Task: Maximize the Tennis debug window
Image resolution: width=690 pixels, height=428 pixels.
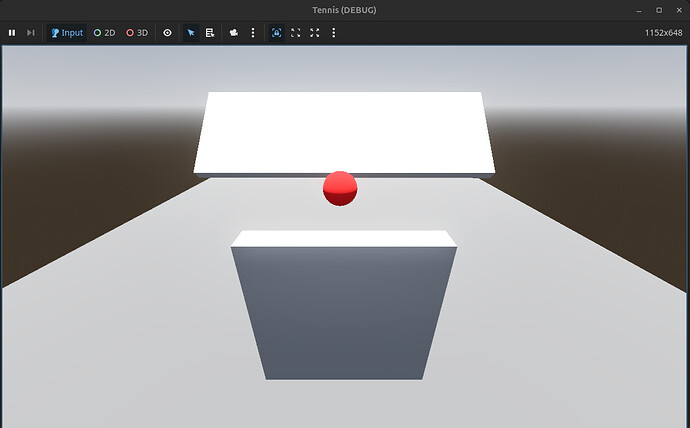Action: coord(659,10)
